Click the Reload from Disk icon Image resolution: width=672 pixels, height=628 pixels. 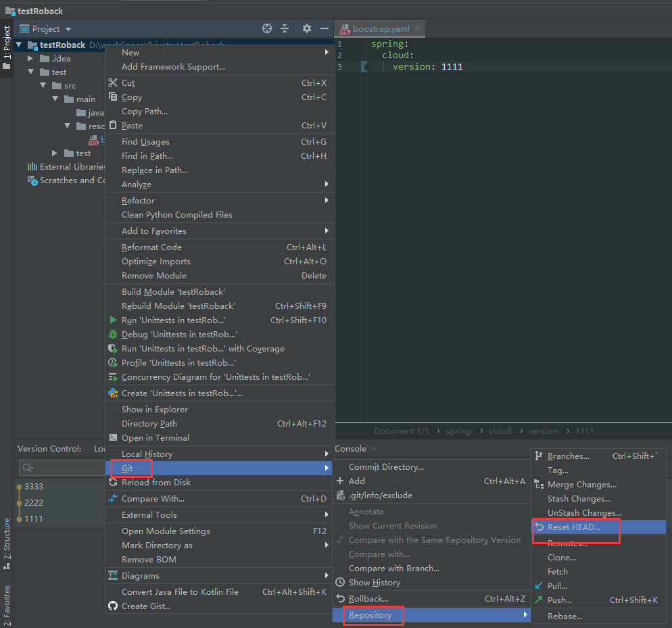tap(113, 482)
